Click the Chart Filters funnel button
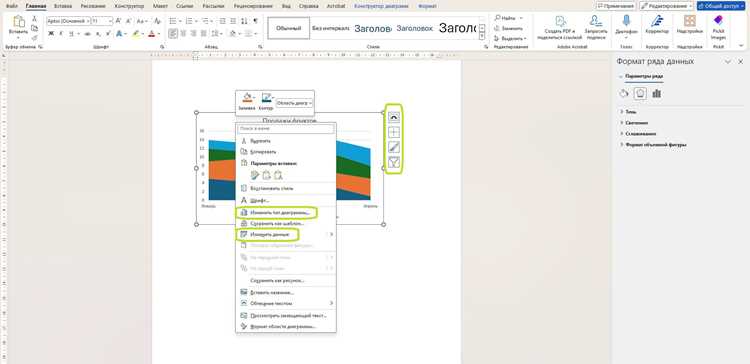This screenshot has height=364, width=750. [394, 162]
